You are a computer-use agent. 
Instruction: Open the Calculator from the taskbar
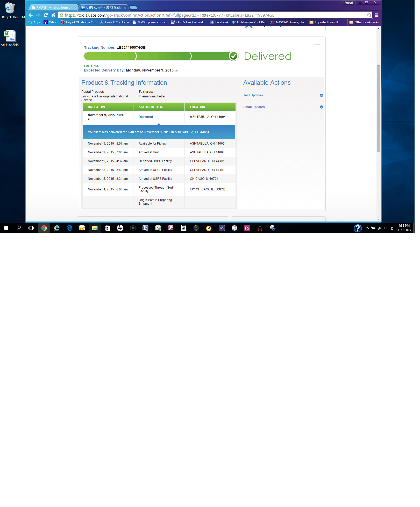tap(183, 228)
